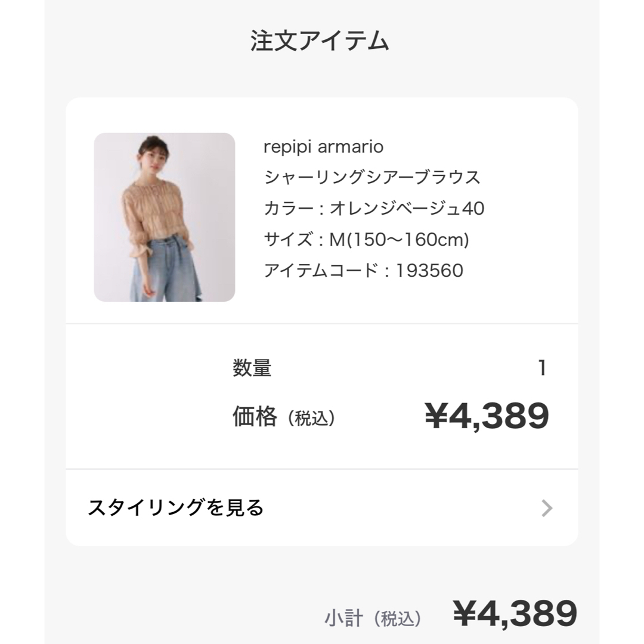
Task: Click the (税込) text next to 価格
Action: point(311,419)
